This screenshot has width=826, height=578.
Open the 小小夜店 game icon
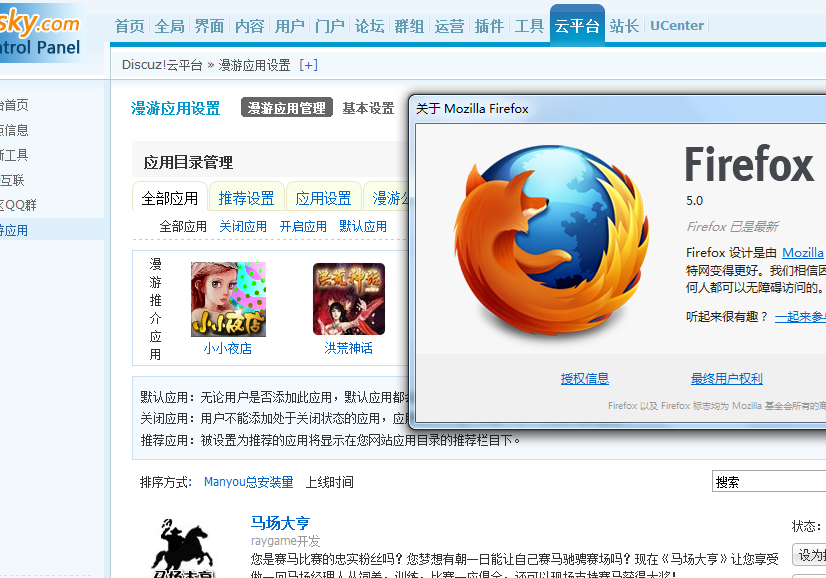click(x=228, y=299)
